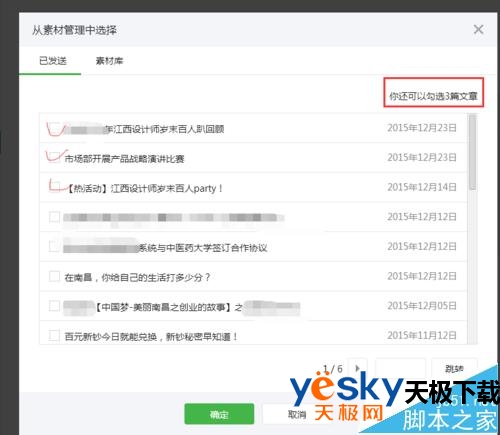500x435 pixels.
Task: Go to next page arrow
Action: (x=357, y=368)
